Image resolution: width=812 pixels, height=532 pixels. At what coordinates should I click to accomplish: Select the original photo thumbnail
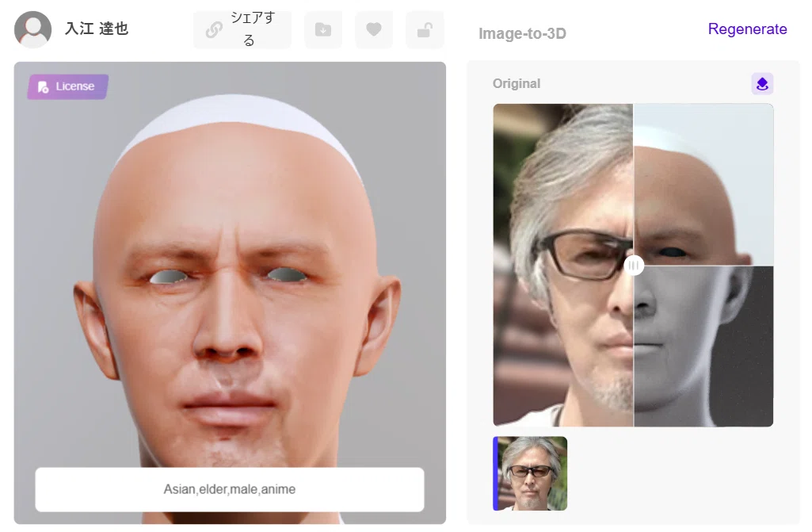530,473
